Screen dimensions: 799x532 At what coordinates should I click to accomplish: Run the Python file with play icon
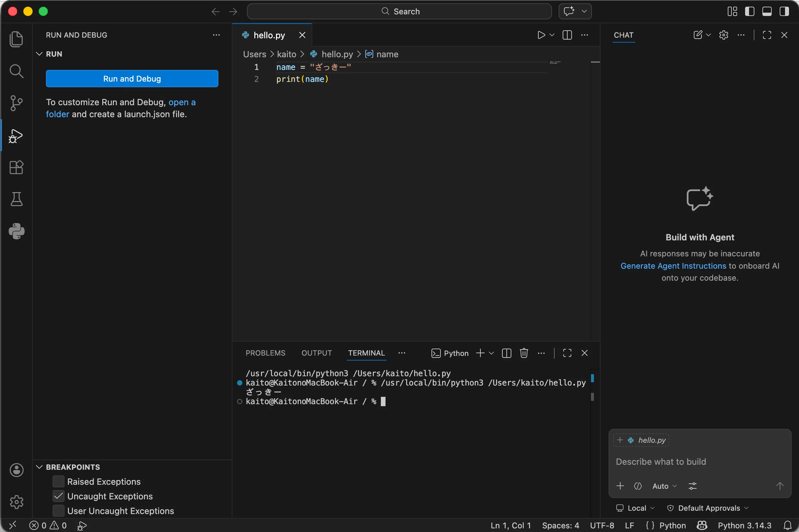541,35
